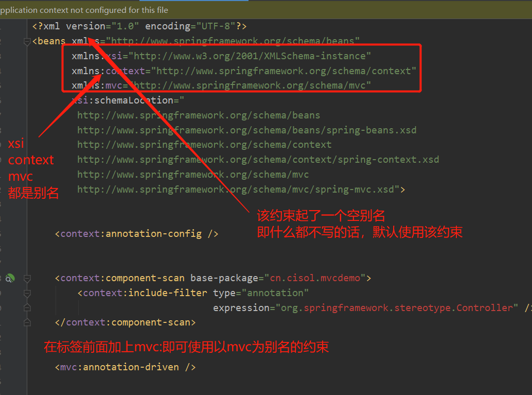Click the xmlns:mvc namespace URL
The width and height of the screenshot is (532, 395).
tap(250, 85)
